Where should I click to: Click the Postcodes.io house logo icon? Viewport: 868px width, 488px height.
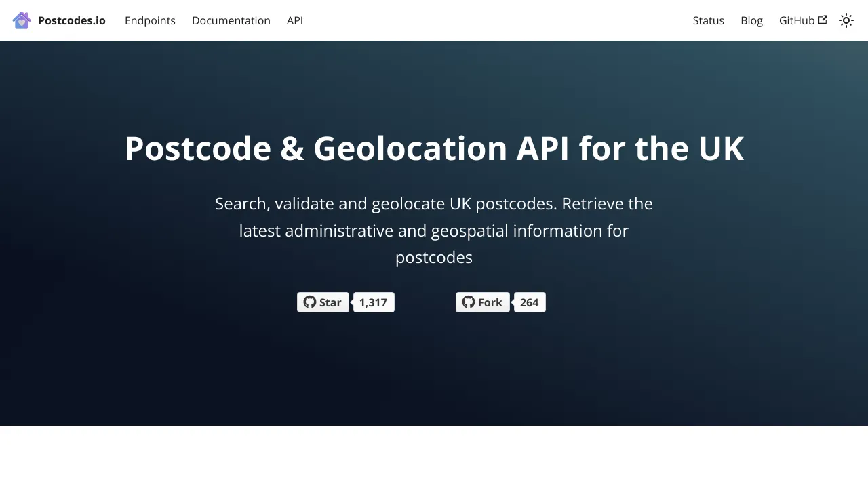pos(22,20)
